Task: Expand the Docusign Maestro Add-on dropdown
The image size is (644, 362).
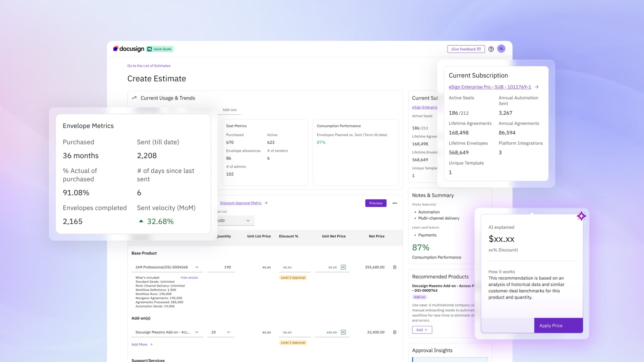Action: tap(167, 332)
